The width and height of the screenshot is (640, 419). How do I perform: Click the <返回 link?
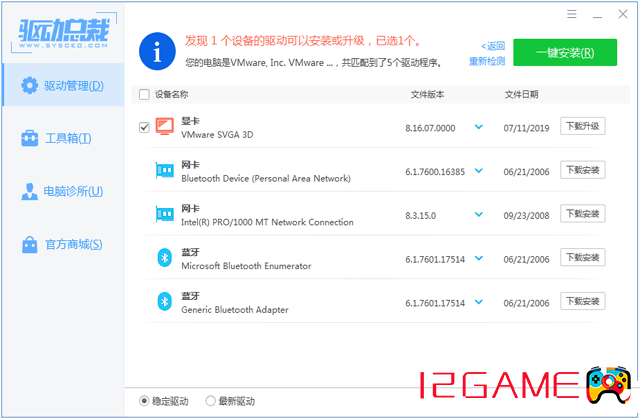493,46
